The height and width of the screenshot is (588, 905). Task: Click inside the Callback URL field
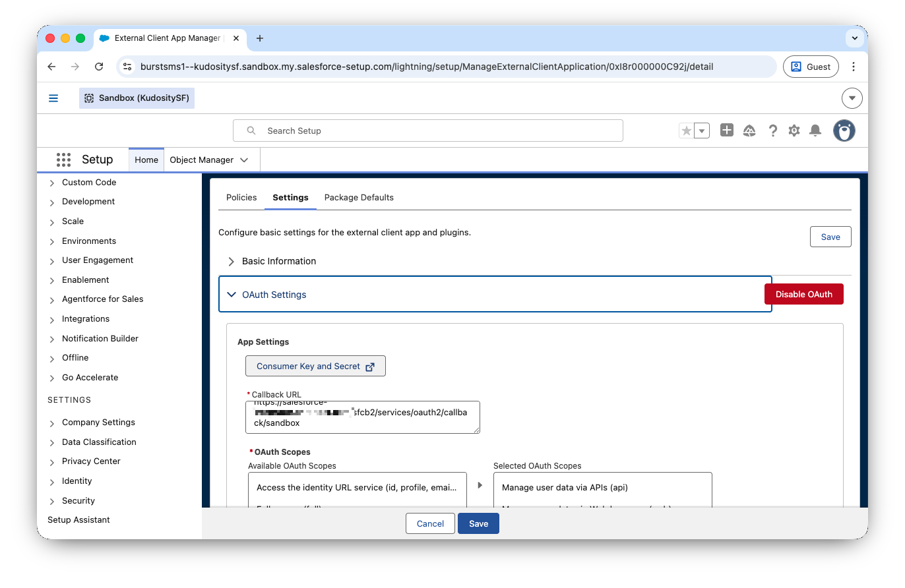(362, 417)
